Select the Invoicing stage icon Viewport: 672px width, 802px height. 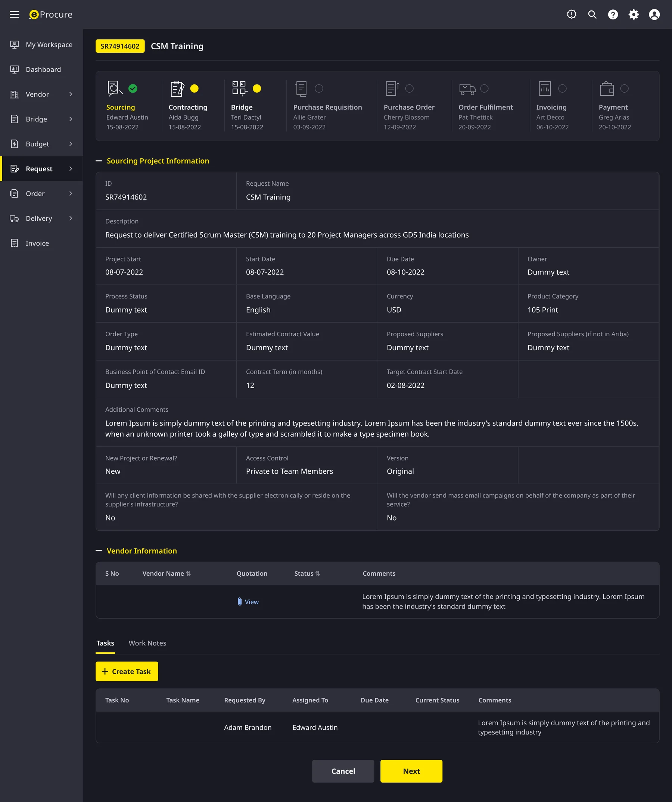click(545, 88)
